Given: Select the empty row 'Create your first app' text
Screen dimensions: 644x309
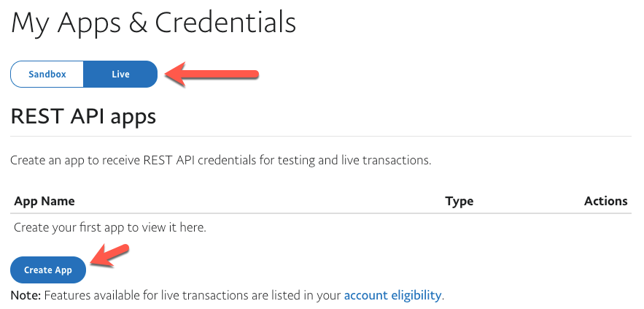Looking at the screenshot, I should 109,227.
